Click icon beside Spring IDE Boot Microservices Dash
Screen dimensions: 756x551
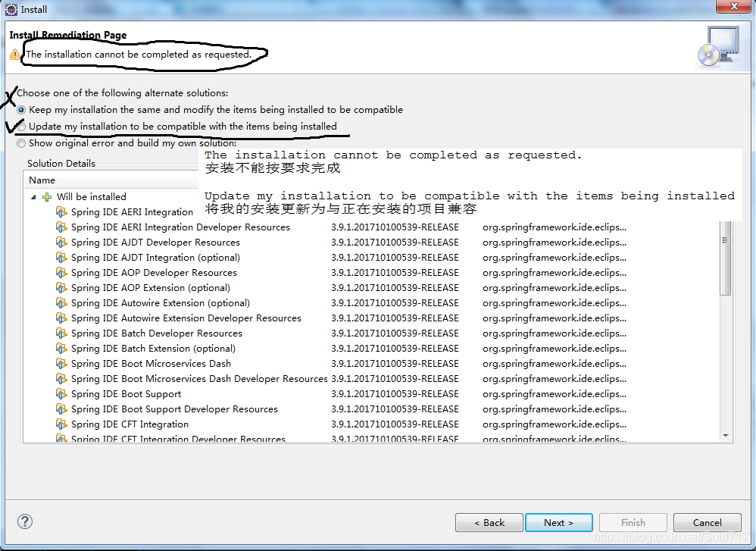click(61, 363)
